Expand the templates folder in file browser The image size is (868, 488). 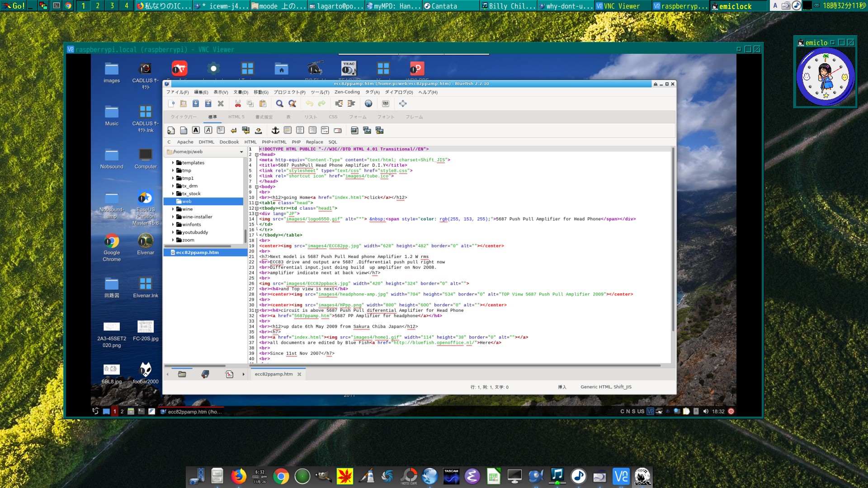coord(174,163)
